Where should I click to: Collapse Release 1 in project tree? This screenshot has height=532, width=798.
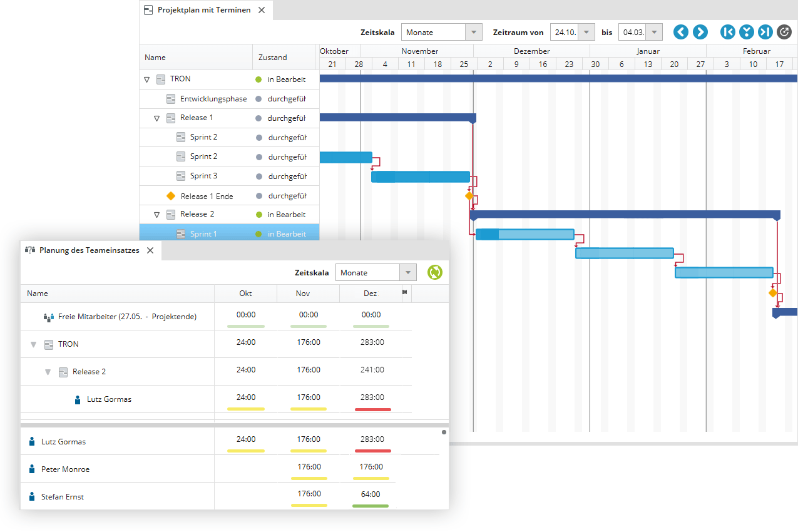tap(157, 118)
